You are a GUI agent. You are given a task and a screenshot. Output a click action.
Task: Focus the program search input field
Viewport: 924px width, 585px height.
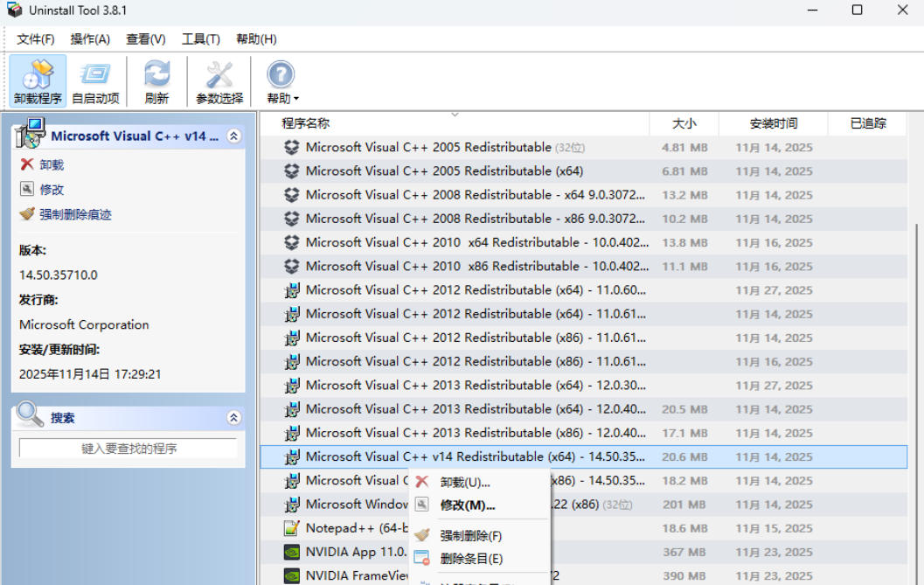(x=129, y=449)
